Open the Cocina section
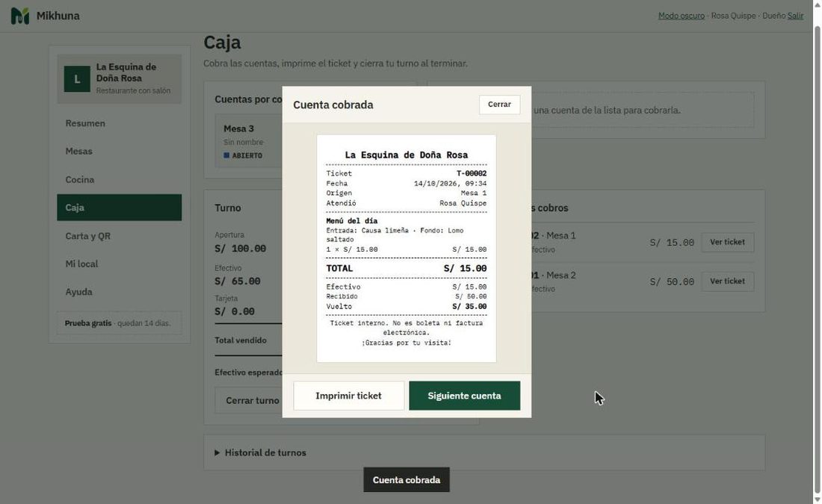Viewport: 822px width, 504px height. point(119,180)
